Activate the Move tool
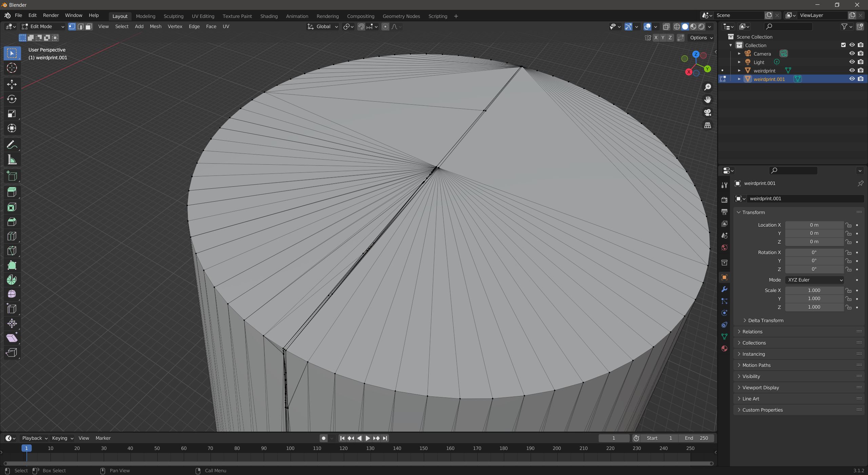The image size is (868, 475). (x=12, y=84)
